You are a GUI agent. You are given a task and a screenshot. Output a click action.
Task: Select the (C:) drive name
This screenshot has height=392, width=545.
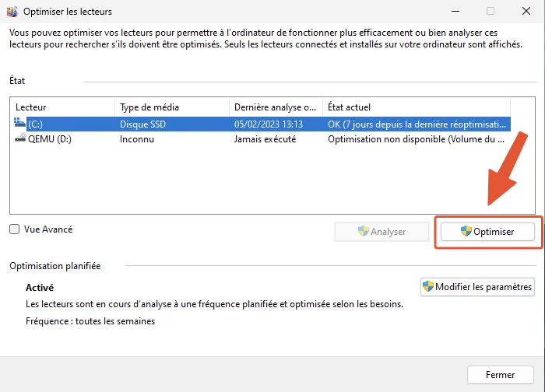(35, 124)
